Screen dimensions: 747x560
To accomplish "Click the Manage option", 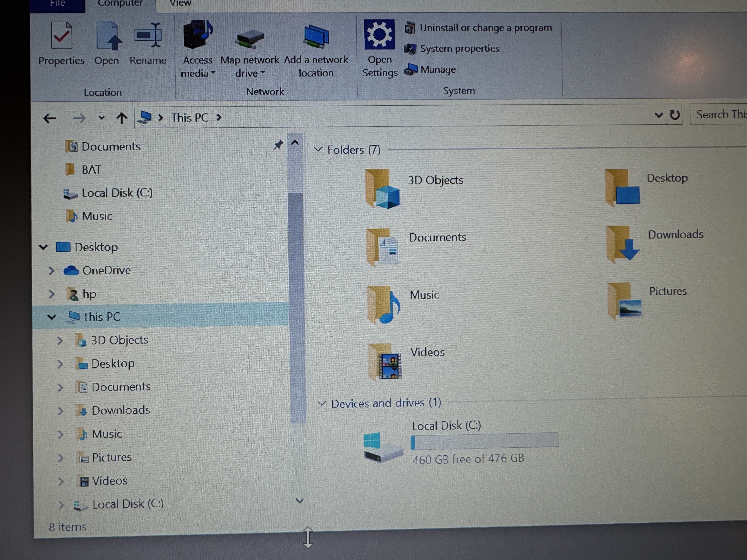I will click(438, 69).
